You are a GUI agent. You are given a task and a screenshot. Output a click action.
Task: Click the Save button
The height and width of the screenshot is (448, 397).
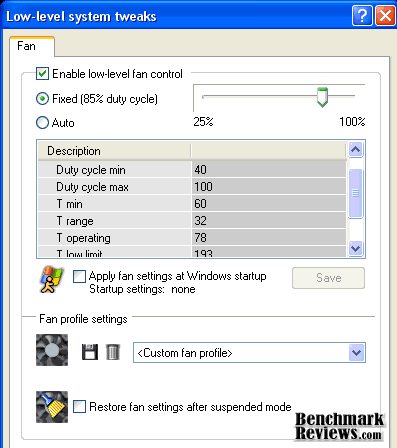pos(328,278)
